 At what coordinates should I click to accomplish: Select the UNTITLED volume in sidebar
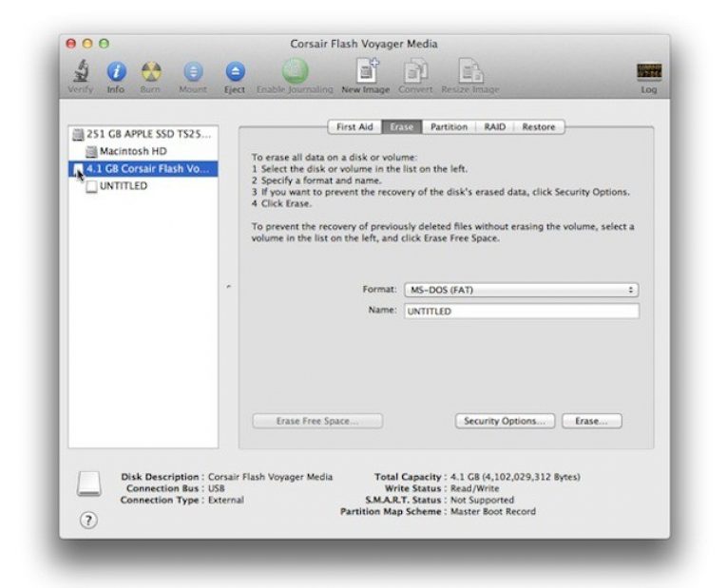coord(143,186)
